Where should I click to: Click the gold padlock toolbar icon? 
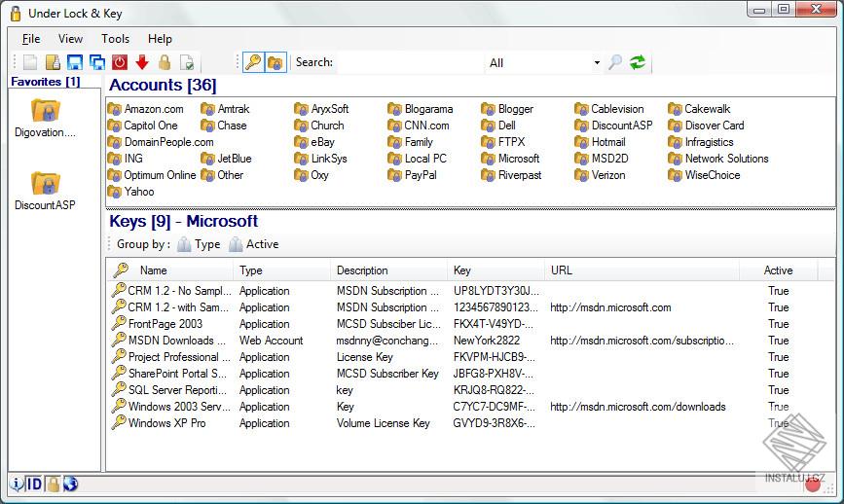(165, 62)
